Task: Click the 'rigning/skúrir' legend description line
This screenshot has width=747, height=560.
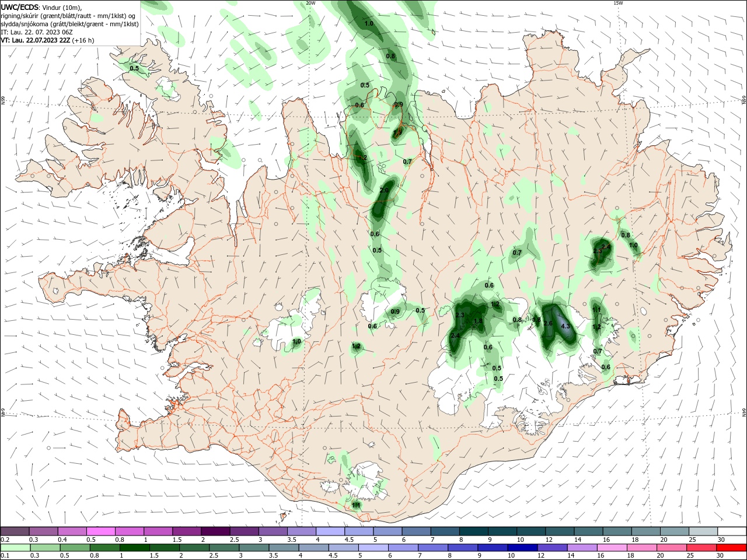Action: pos(68,16)
